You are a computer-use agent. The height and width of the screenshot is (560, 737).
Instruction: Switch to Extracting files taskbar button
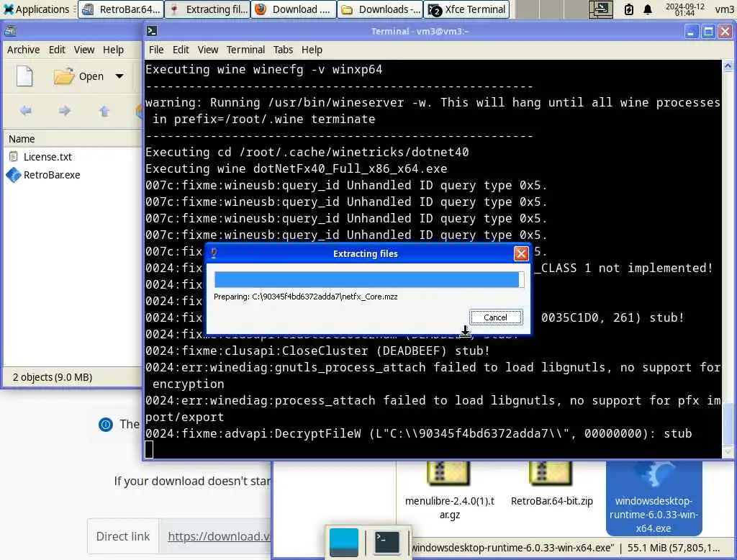coord(207,9)
